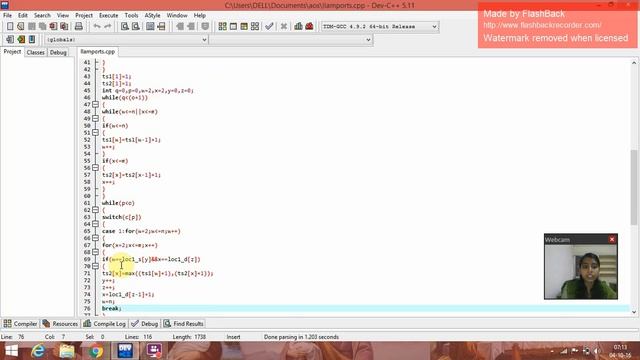
Task: Open the Tools menu
Action: point(131,15)
